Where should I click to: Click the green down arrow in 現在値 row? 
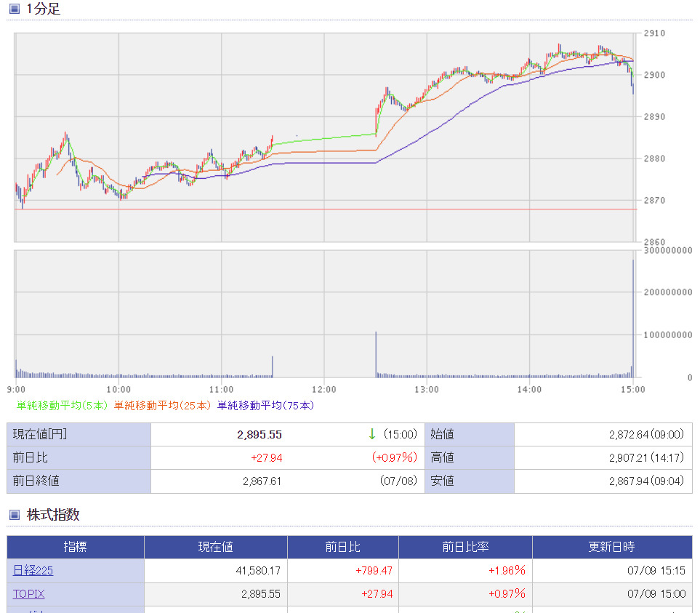[x=371, y=435]
